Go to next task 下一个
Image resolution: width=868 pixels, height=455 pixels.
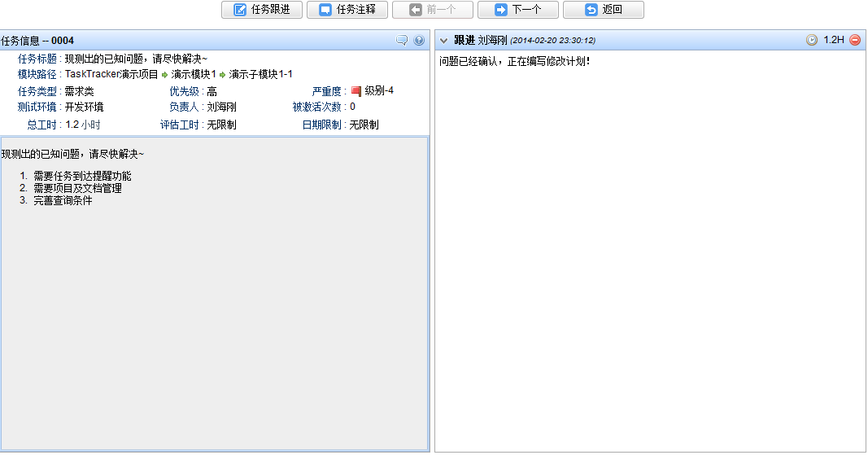click(518, 10)
